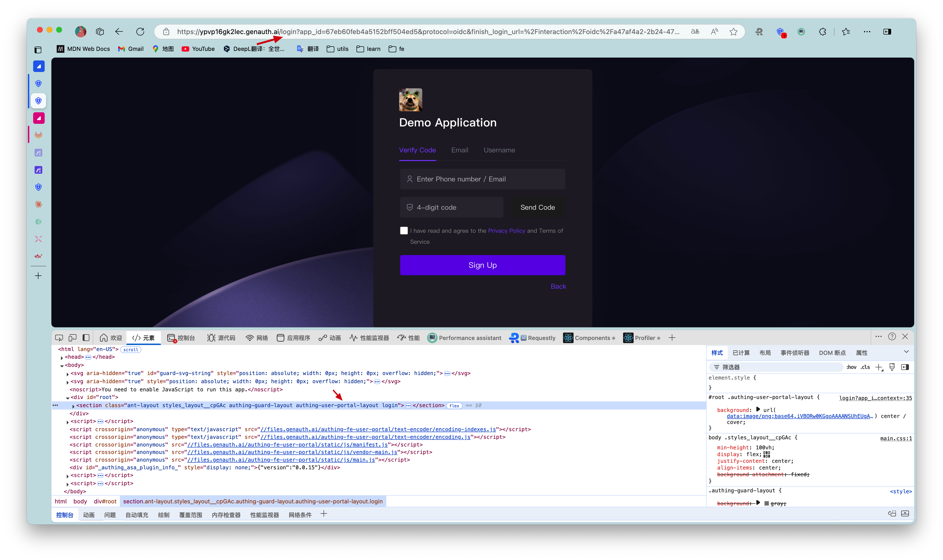Add page to favorites star icon
Image resolution: width=943 pixels, height=560 pixels.
click(733, 32)
